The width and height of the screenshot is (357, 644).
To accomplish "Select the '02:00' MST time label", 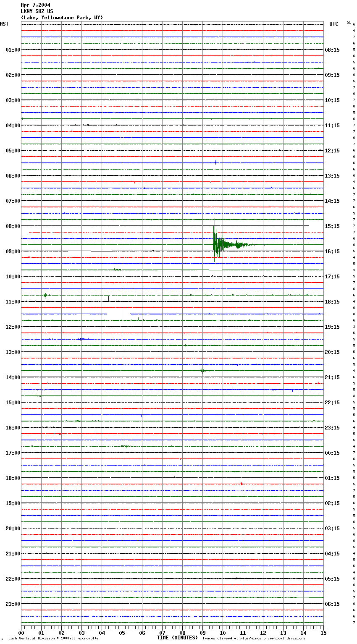I will tap(13, 75).
